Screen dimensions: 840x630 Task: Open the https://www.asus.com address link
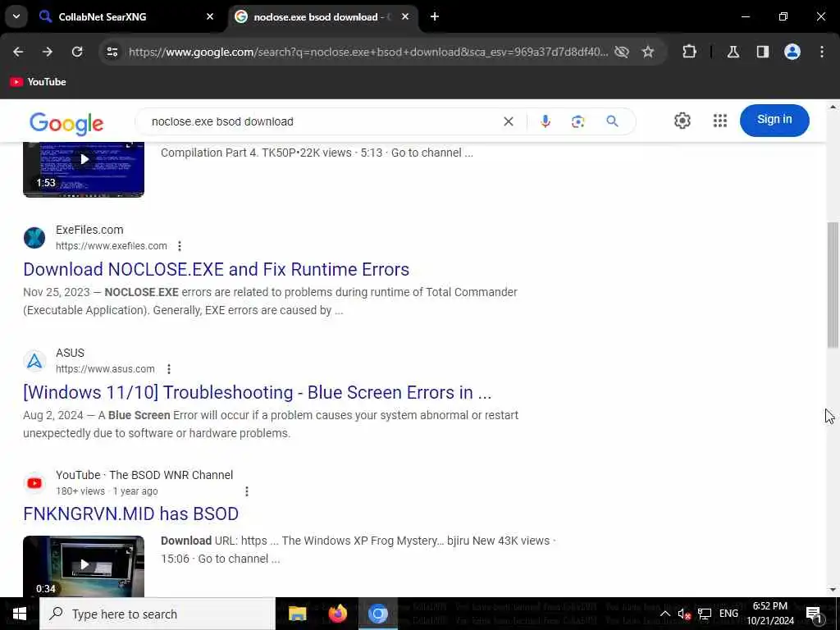[x=105, y=369]
